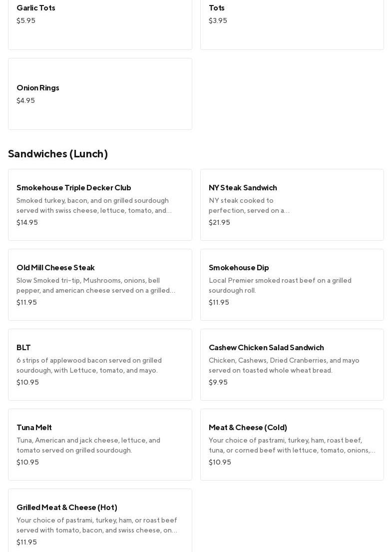Select the BLT sandwich title

pyautogui.click(x=23, y=348)
